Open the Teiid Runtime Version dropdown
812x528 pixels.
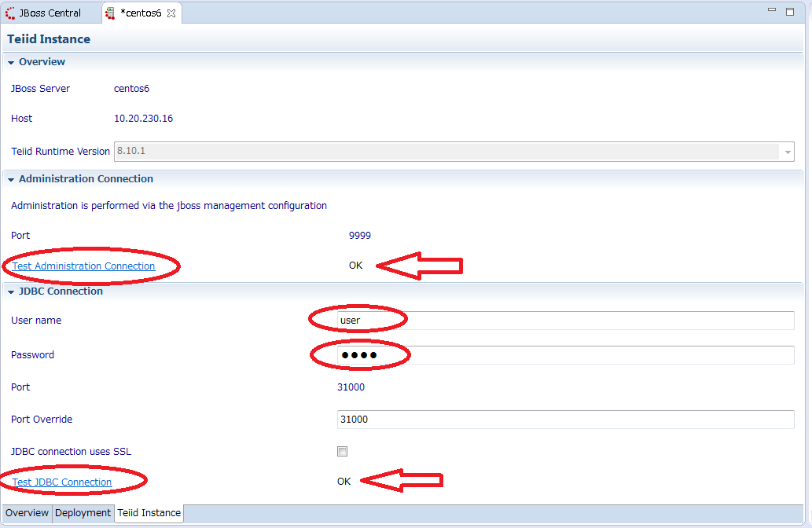pos(787,152)
